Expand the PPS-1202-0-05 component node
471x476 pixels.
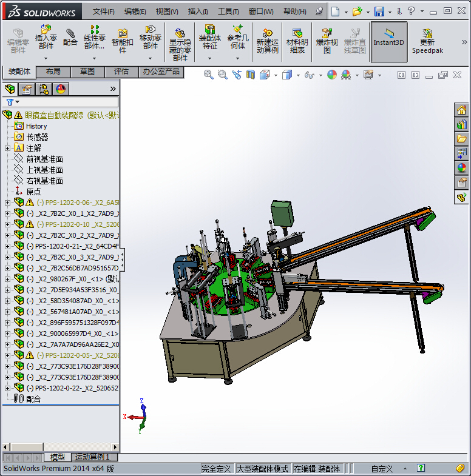pos(8,355)
